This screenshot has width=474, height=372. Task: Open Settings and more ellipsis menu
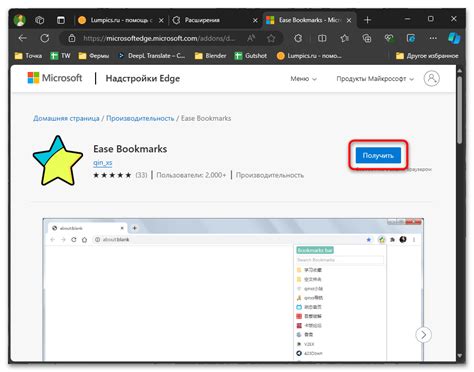tap(433, 38)
